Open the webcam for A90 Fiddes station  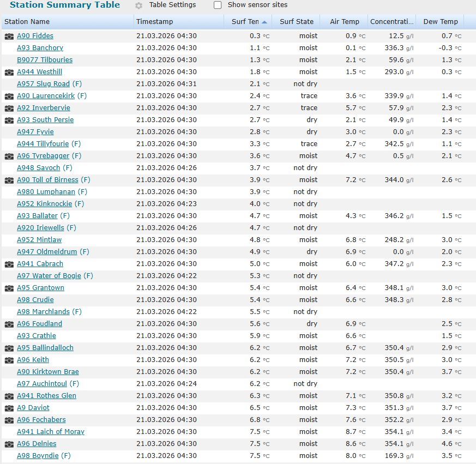(x=9, y=36)
